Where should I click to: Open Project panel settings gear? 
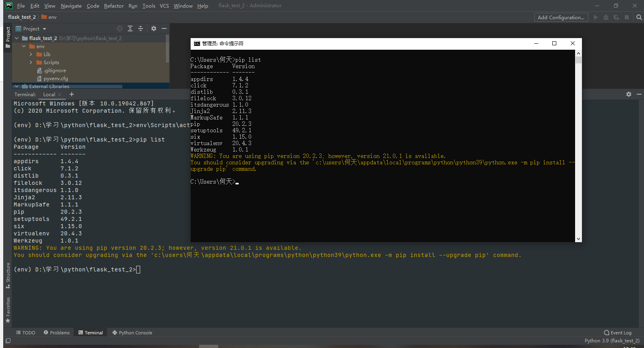click(154, 28)
